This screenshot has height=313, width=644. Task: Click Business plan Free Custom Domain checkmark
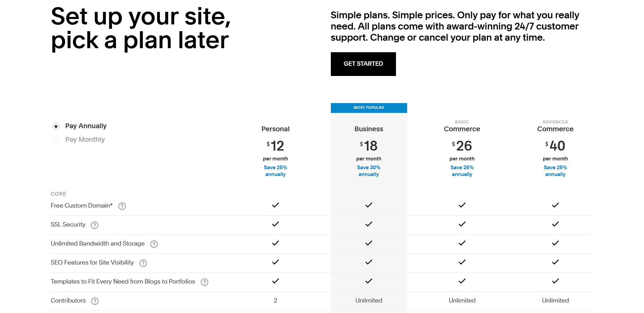pyautogui.click(x=369, y=205)
